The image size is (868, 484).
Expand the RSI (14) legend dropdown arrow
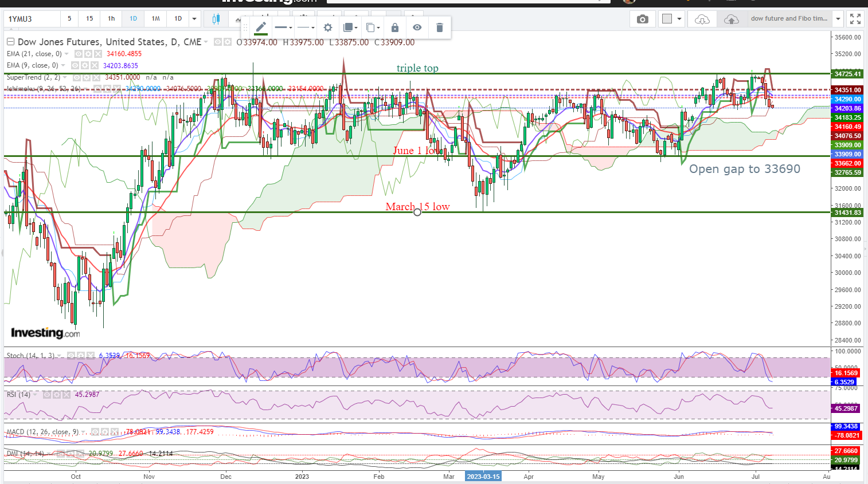[x=35, y=395]
